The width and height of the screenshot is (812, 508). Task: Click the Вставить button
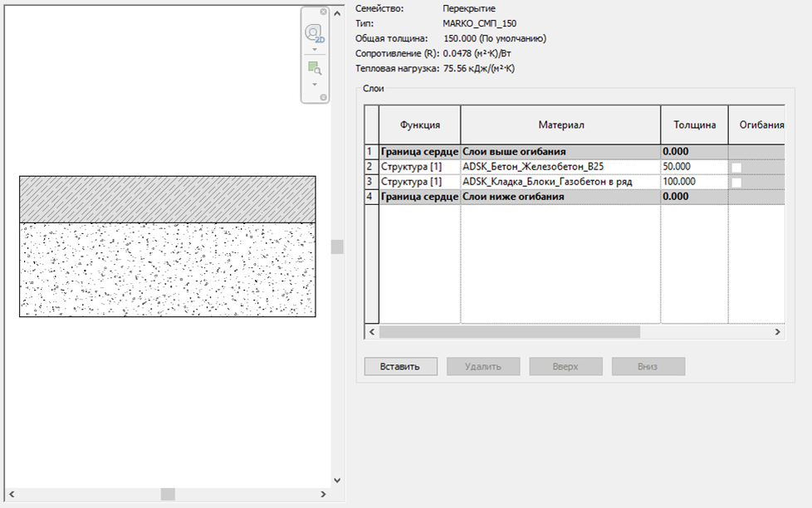[x=400, y=366]
